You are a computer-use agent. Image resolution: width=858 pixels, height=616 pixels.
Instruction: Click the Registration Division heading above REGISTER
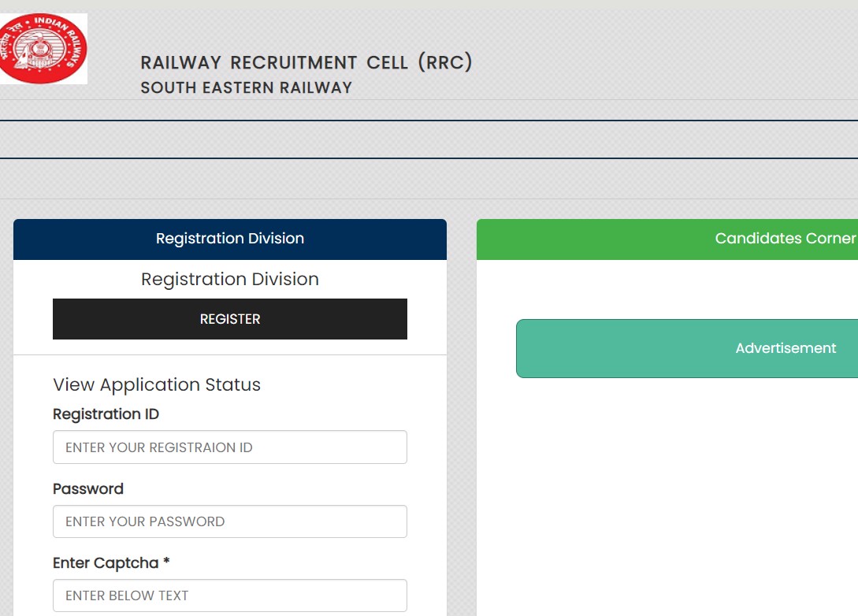[229, 280]
